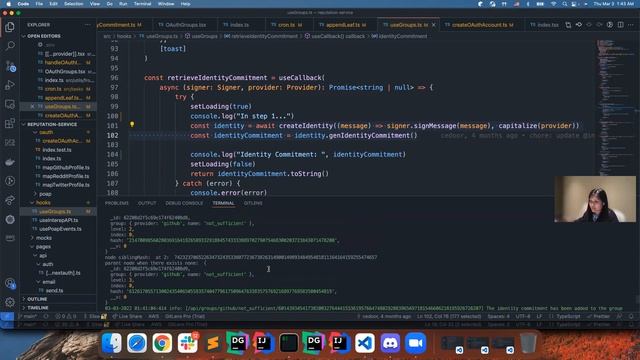640x360 pixels.
Task: Open editor more actions ellipsis
Action: (x=631, y=25)
